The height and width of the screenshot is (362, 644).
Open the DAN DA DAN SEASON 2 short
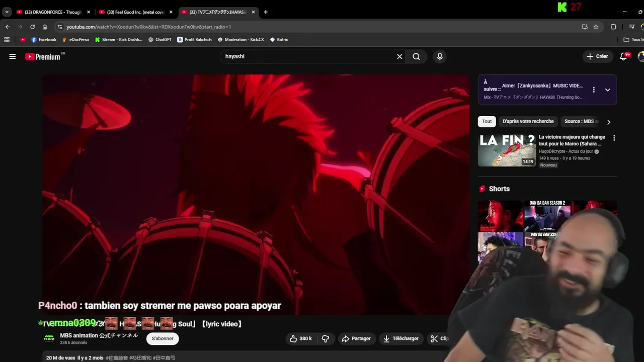coord(547,216)
